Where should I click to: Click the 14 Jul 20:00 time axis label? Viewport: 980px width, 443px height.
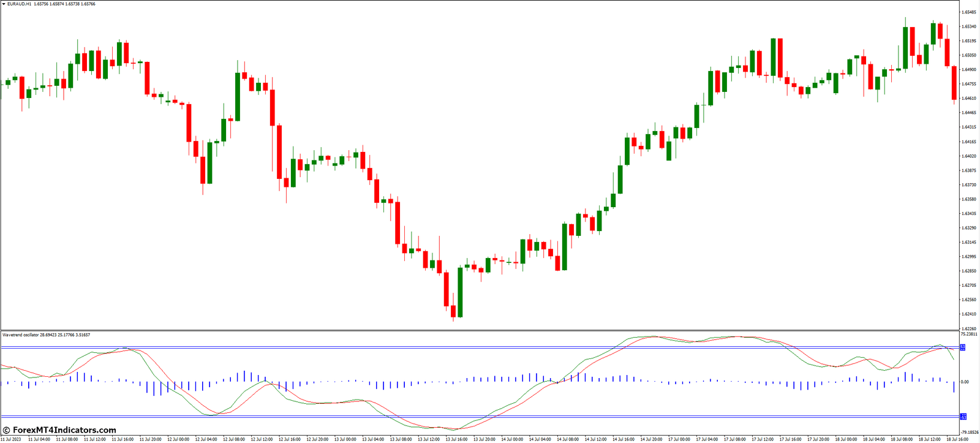(651, 439)
